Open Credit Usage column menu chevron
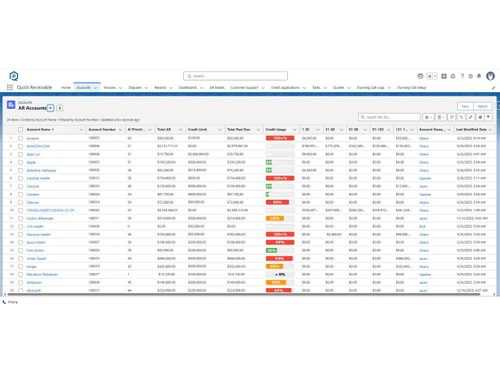The width and height of the screenshot is (500, 375). (x=294, y=129)
